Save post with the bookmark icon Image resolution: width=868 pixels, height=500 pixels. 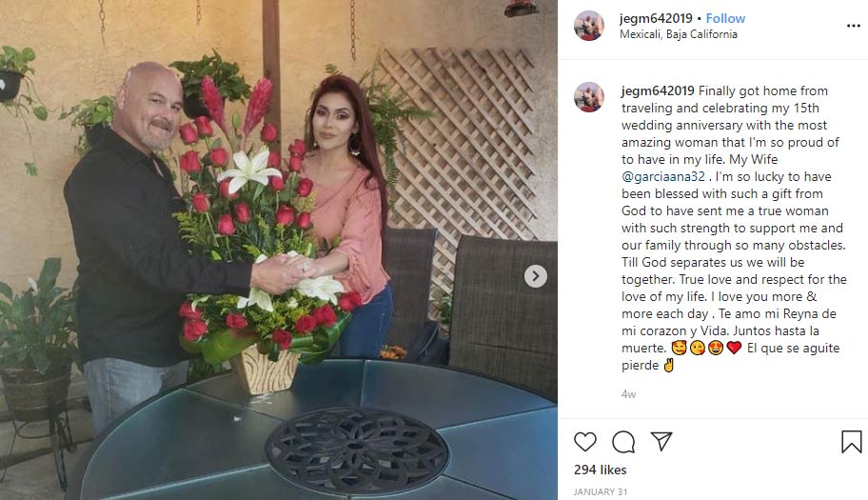click(x=852, y=442)
